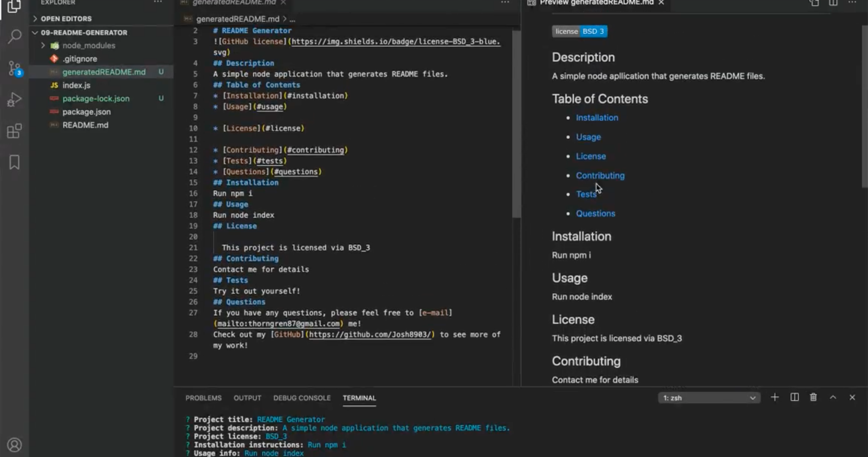Viewport: 868px width, 457px height.
Task: Click the Usage link in preview
Action: [x=588, y=137]
